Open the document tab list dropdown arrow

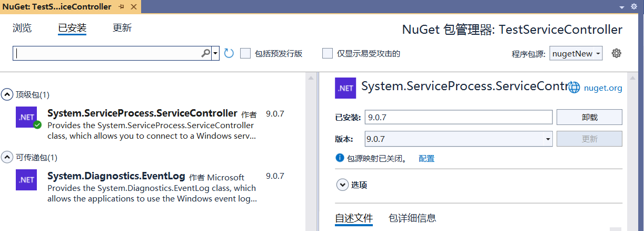click(621, 7)
